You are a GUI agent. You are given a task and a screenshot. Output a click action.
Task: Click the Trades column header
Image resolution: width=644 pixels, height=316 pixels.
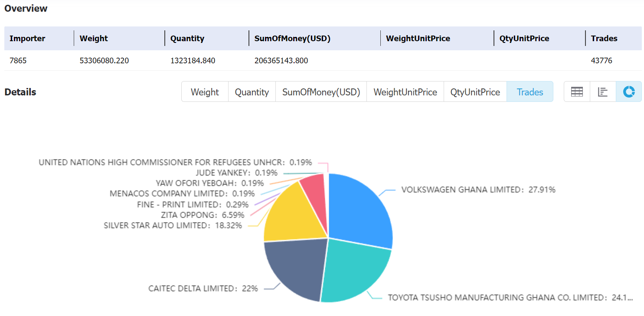tap(604, 38)
